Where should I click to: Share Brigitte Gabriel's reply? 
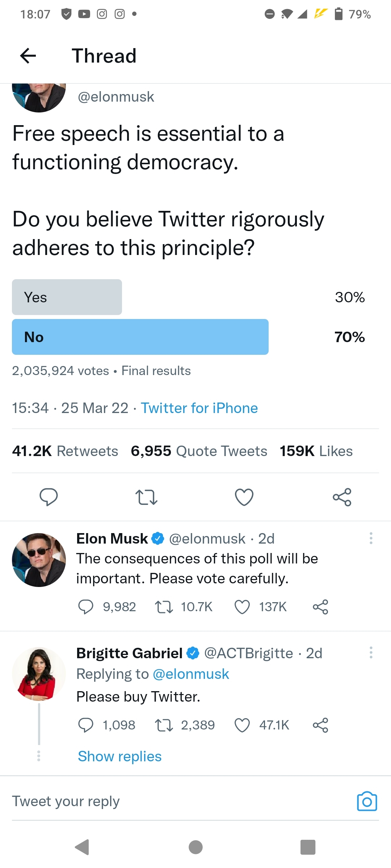click(x=320, y=725)
